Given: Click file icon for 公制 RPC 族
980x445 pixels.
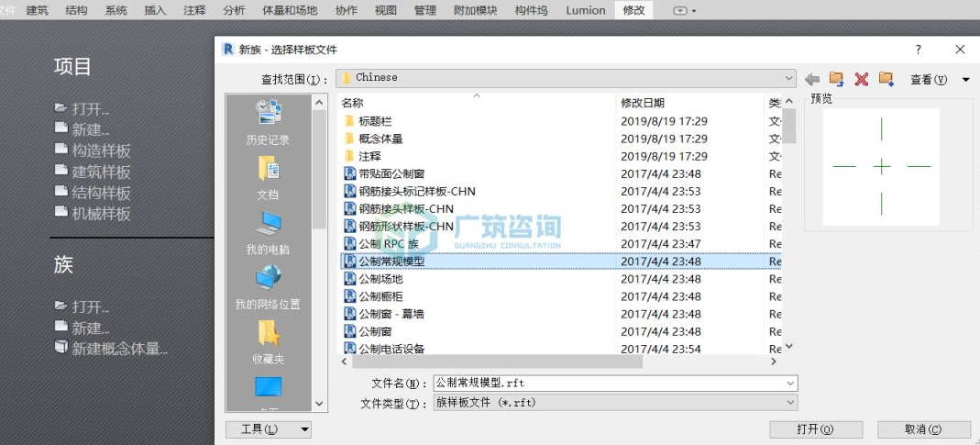Looking at the screenshot, I should [x=350, y=244].
